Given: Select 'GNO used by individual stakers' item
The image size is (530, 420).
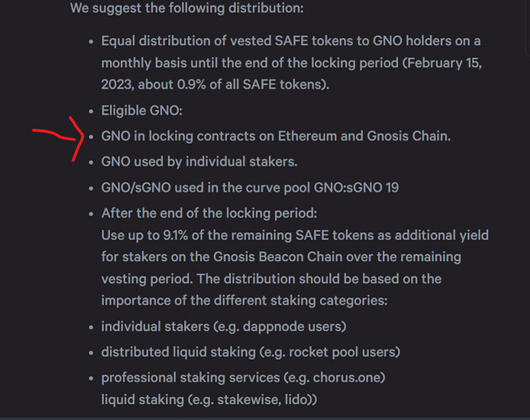Looking at the screenshot, I should pyautogui.click(x=199, y=161).
